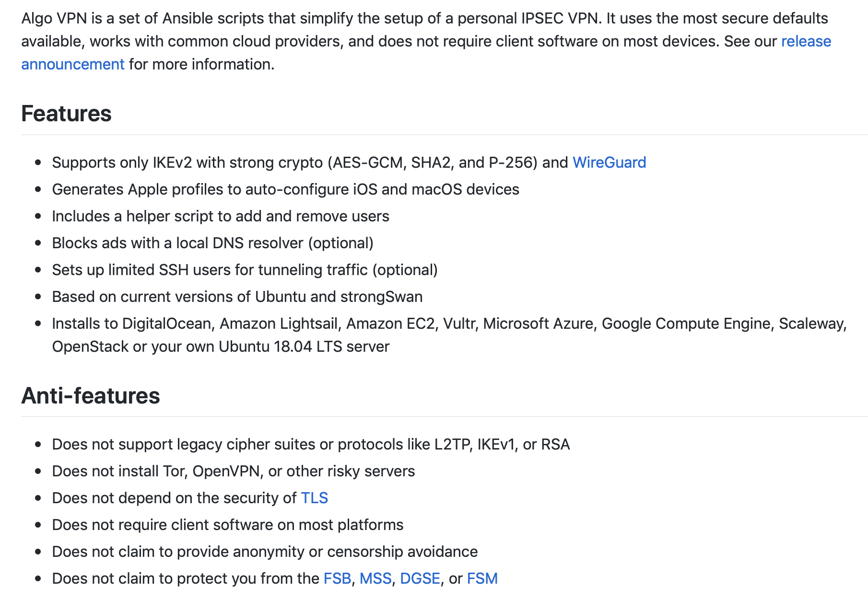Image resolution: width=868 pixels, height=600 pixels.
Task: Click the 'Does not support legacy cipher suites' line
Action: (x=311, y=444)
